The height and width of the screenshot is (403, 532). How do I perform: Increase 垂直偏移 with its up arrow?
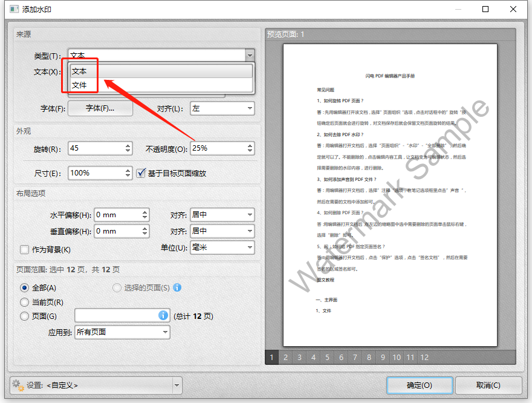[145, 228]
